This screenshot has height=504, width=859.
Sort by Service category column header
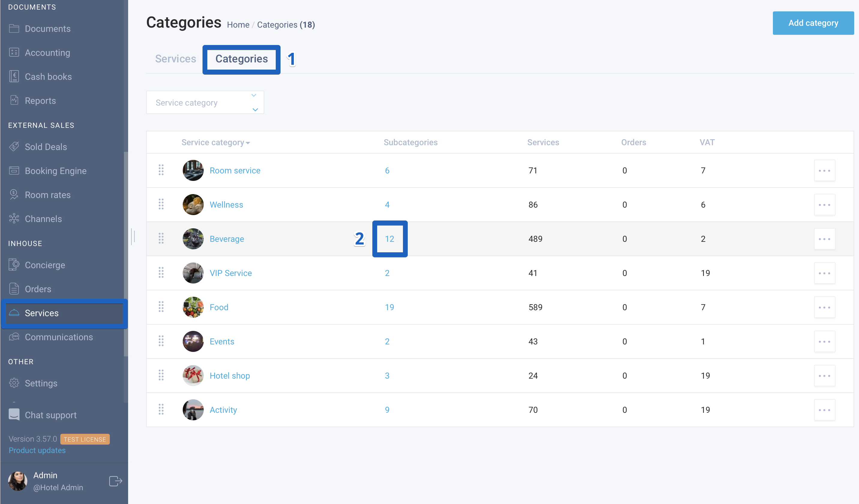click(215, 142)
